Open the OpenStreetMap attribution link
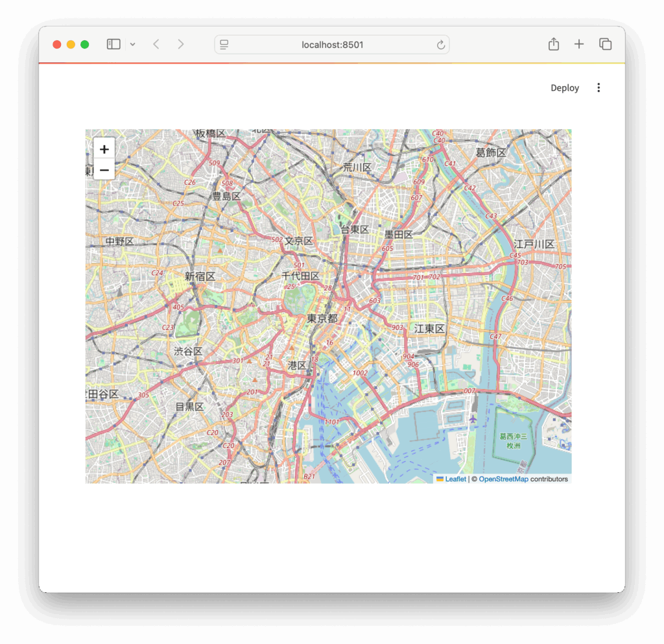 503,479
